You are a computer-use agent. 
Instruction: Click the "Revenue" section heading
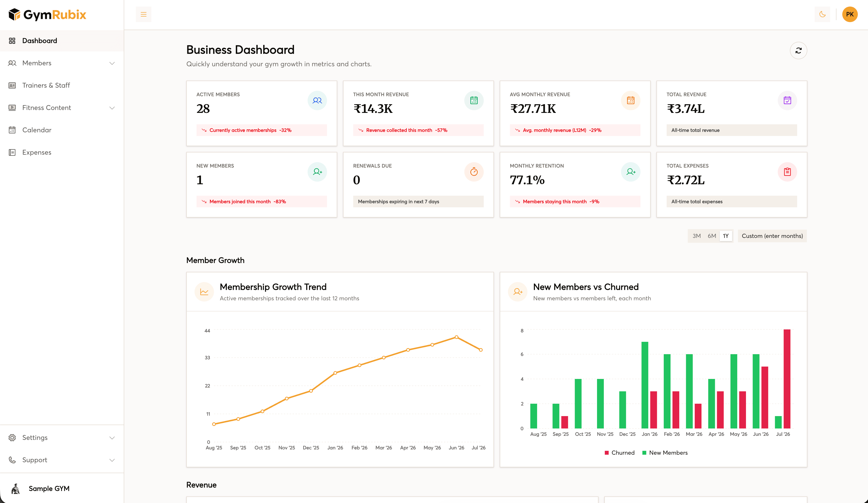pyautogui.click(x=202, y=485)
